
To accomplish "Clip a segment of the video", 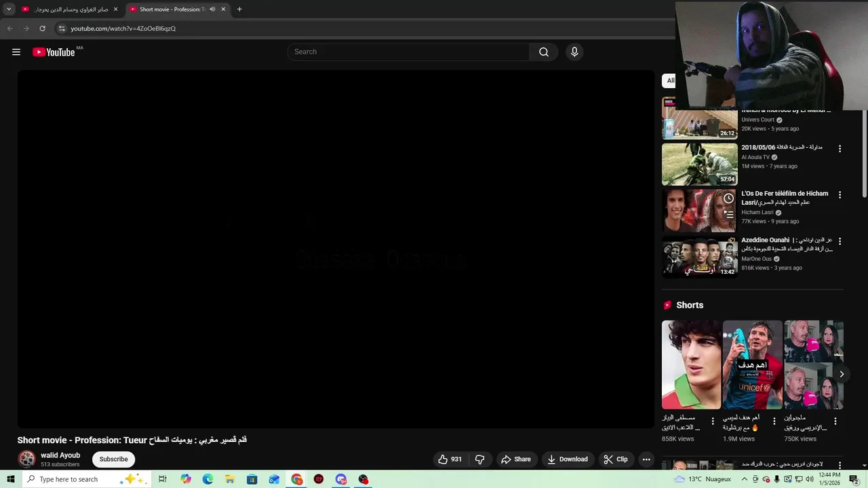I will tap(616, 460).
